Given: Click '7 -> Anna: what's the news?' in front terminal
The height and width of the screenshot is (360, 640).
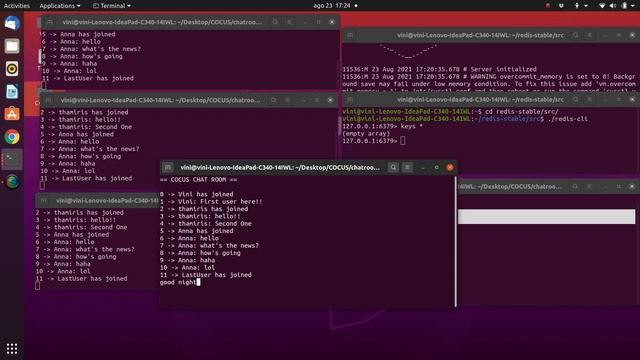Looking at the screenshot, I should (x=209, y=246).
